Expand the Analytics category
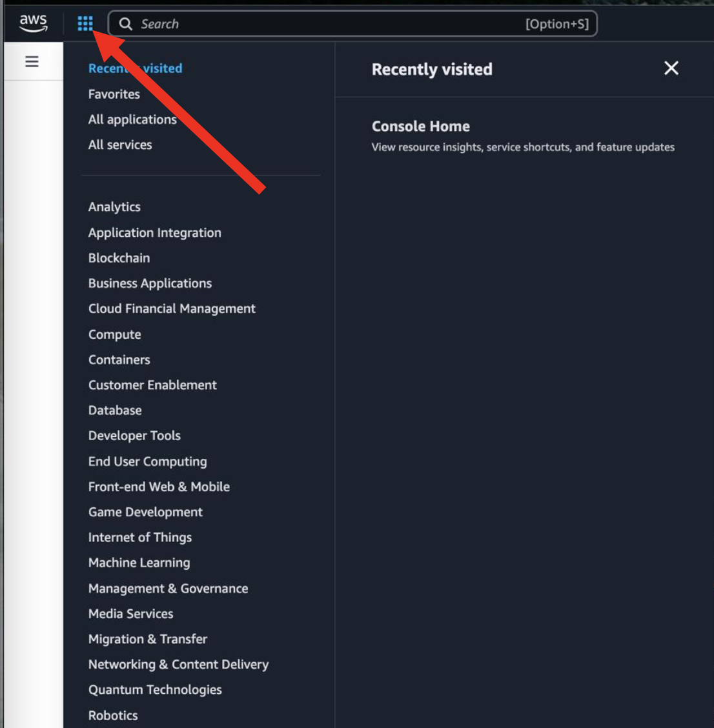The width and height of the screenshot is (714, 728). tap(114, 207)
